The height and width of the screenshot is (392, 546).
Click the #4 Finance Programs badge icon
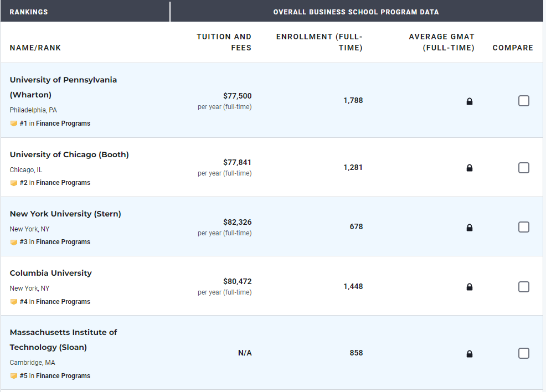point(14,302)
